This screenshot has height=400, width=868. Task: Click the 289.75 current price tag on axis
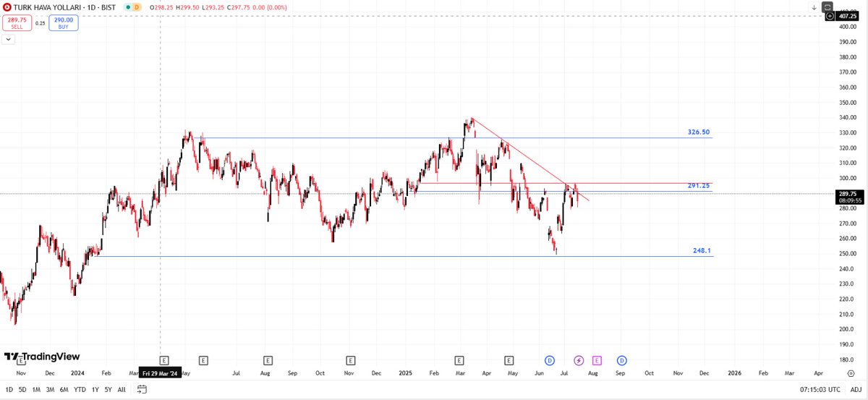pyautogui.click(x=848, y=197)
